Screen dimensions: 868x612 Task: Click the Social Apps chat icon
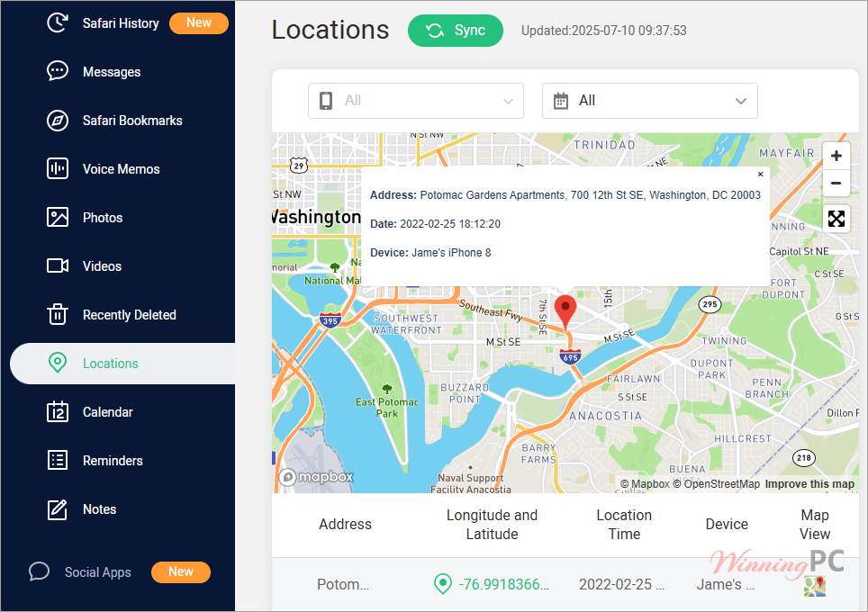click(x=40, y=571)
